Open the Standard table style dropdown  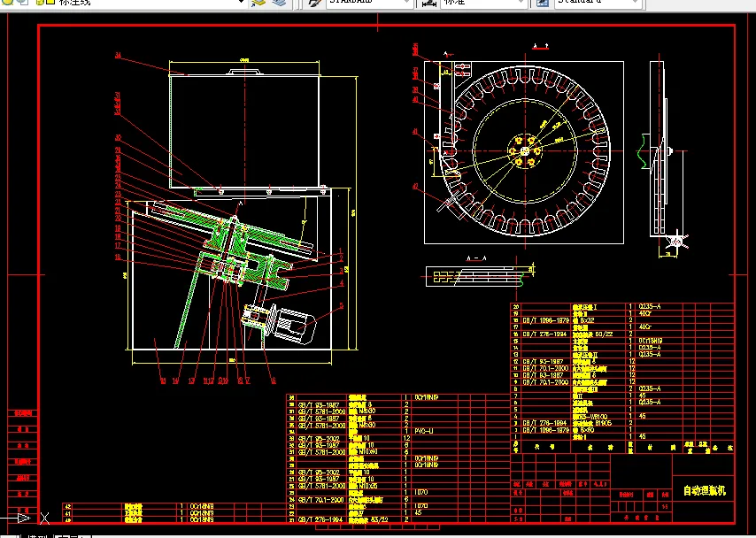[598, 3]
